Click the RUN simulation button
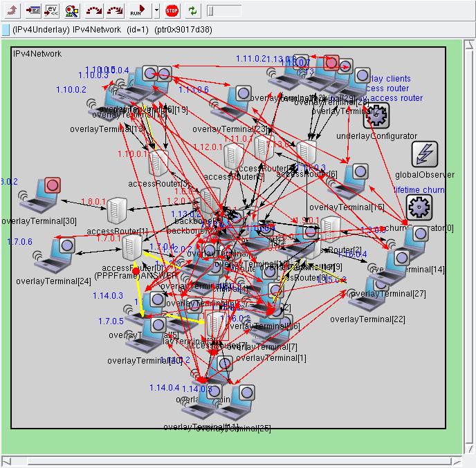The width and height of the screenshot is (476, 468). [137, 10]
